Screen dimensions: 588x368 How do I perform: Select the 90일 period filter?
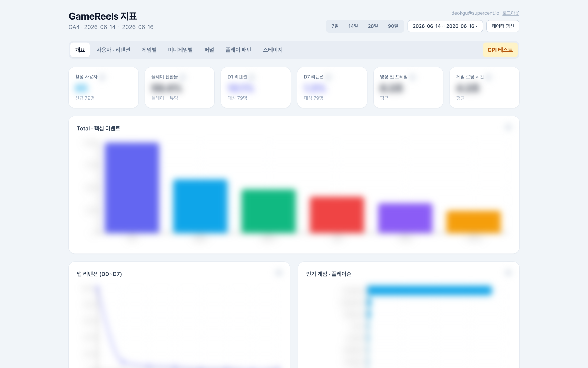pyautogui.click(x=393, y=26)
